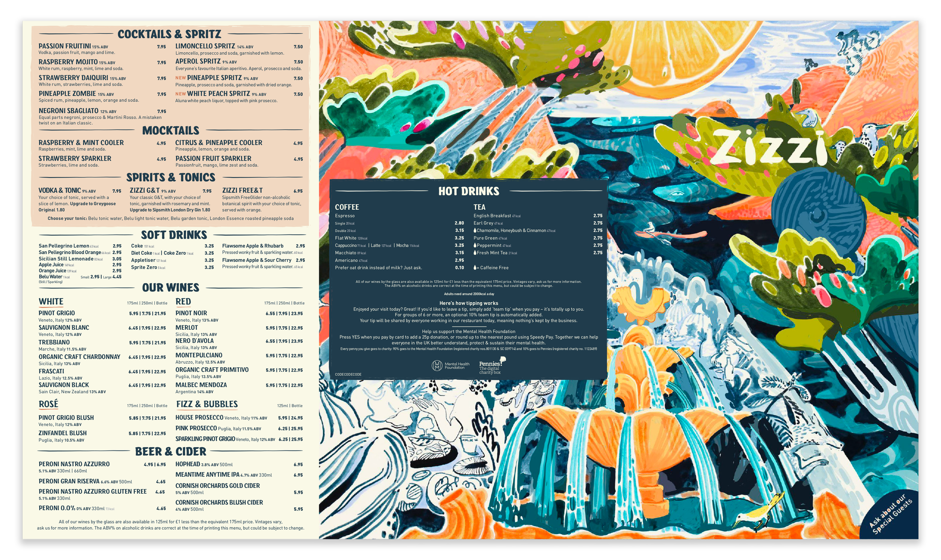This screenshot has height=560, width=941.
Task: Click the Strawberry Sparkler mocktail
Action: click(x=75, y=158)
